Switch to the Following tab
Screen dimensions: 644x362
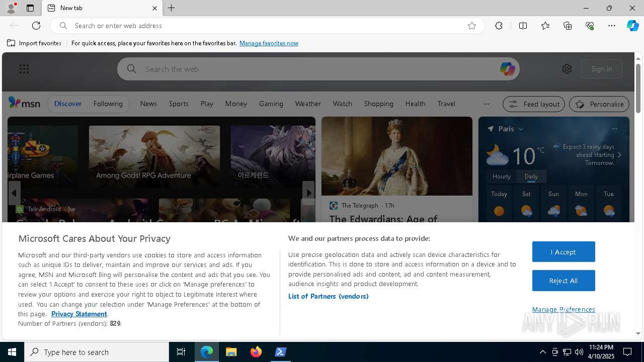(x=108, y=104)
